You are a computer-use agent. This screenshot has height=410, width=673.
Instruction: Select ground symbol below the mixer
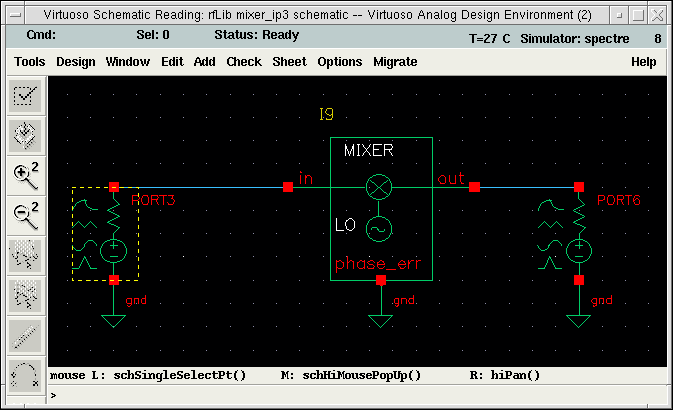[x=380, y=320]
